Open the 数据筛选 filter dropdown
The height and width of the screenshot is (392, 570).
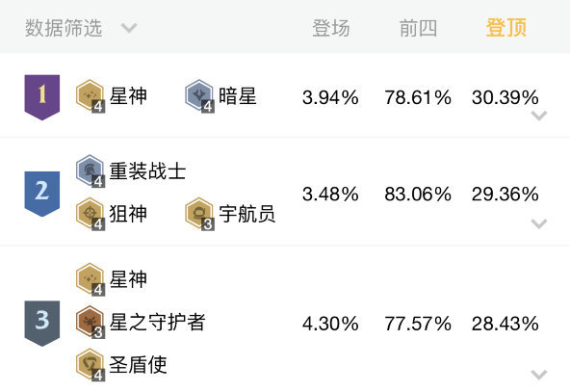[81, 28]
